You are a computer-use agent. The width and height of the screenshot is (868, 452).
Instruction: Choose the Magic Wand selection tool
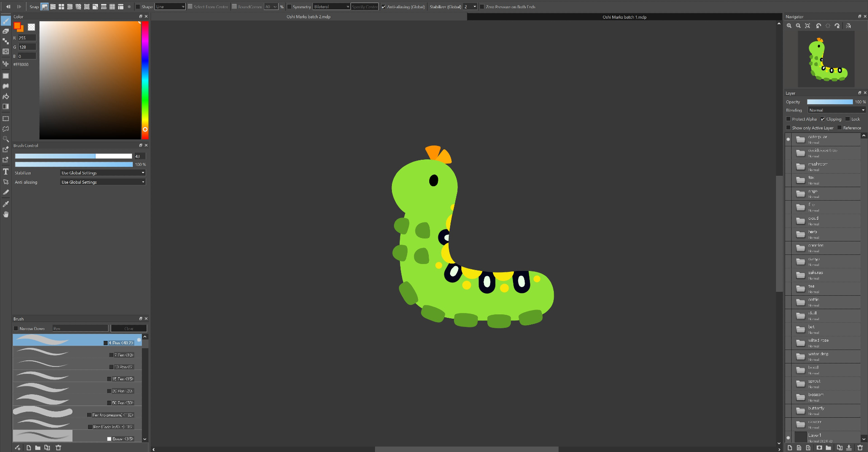pyautogui.click(x=6, y=139)
